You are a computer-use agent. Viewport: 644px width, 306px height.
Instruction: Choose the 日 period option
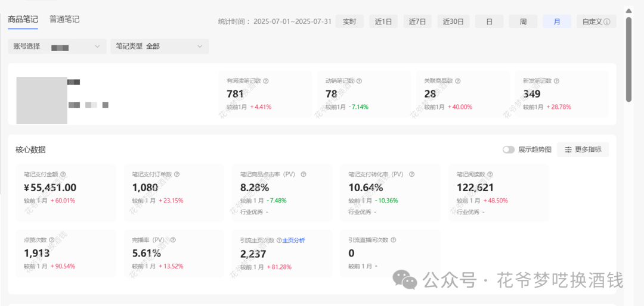coord(489,21)
